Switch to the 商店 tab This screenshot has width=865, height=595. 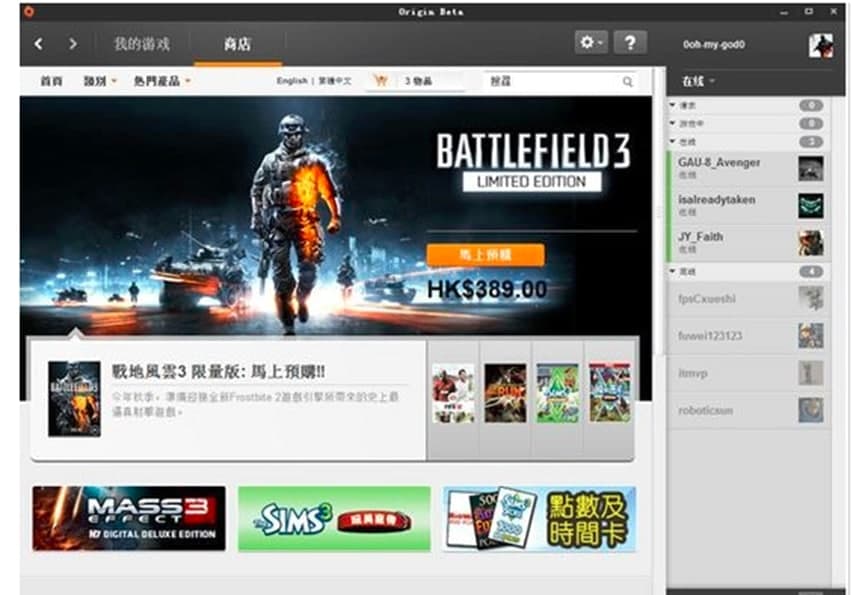click(237, 45)
